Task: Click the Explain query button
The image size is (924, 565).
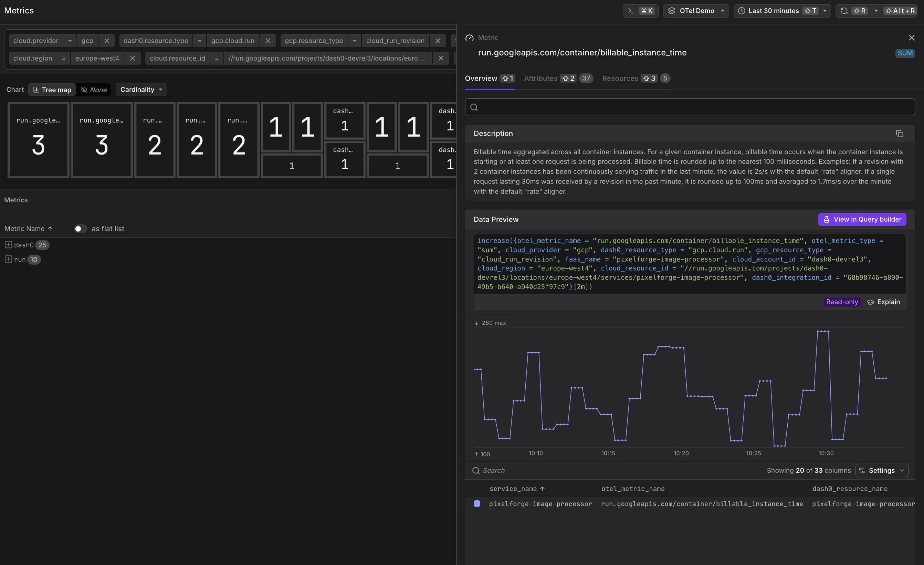Action: [x=883, y=302]
